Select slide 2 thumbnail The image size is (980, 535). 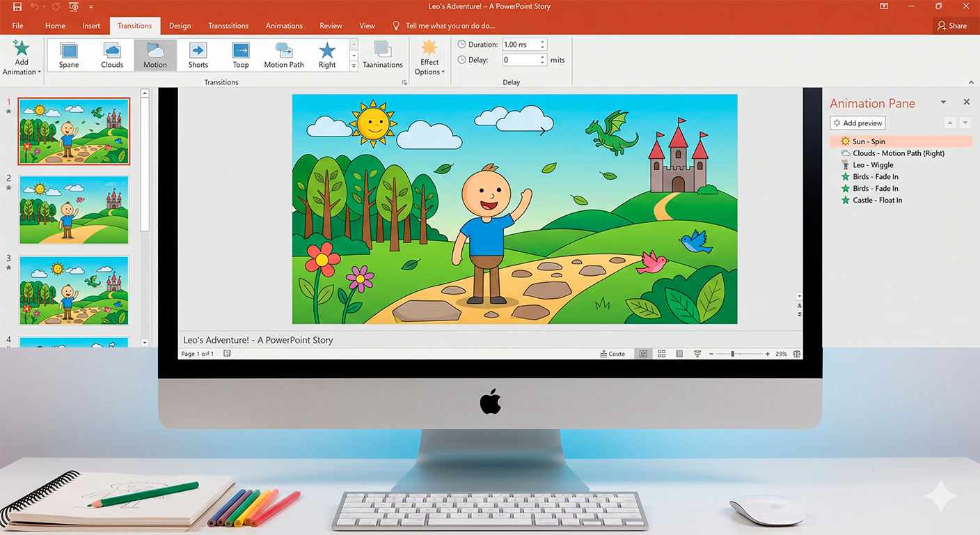point(74,210)
